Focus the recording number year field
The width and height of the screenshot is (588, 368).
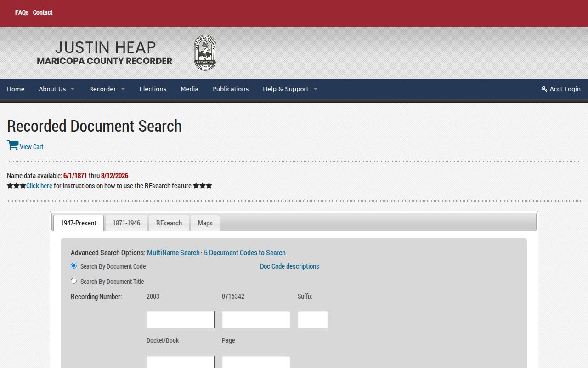(181, 319)
